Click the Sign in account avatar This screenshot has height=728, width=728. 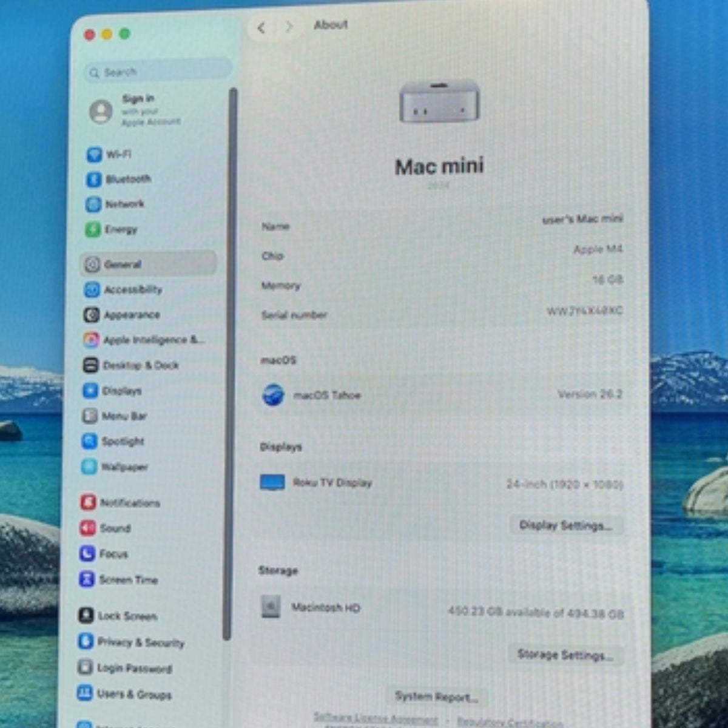[101, 111]
